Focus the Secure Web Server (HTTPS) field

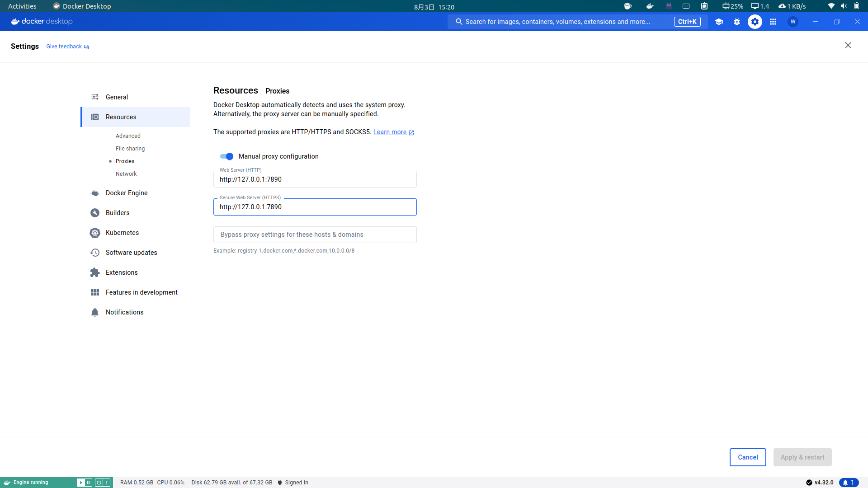tap(315, 207)
